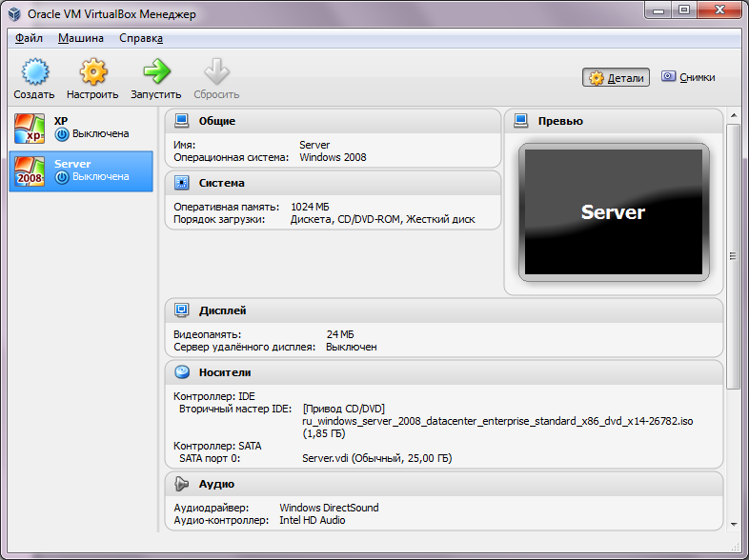Click 'Server.vdi (Обычный, 25,00 ГБ)' disk entry

[377, 458]
